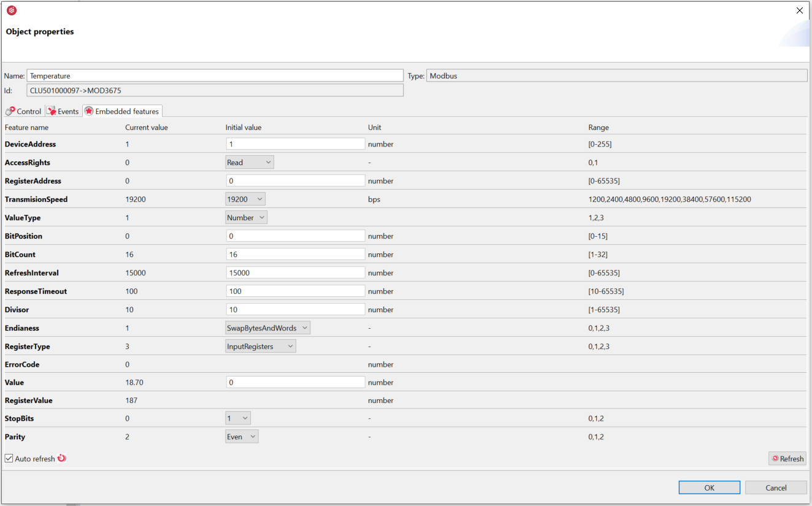Click the Id field CLU501000097->MOD3675
The width and height of the screenshot is (812, 506).
tap(215, 90)
